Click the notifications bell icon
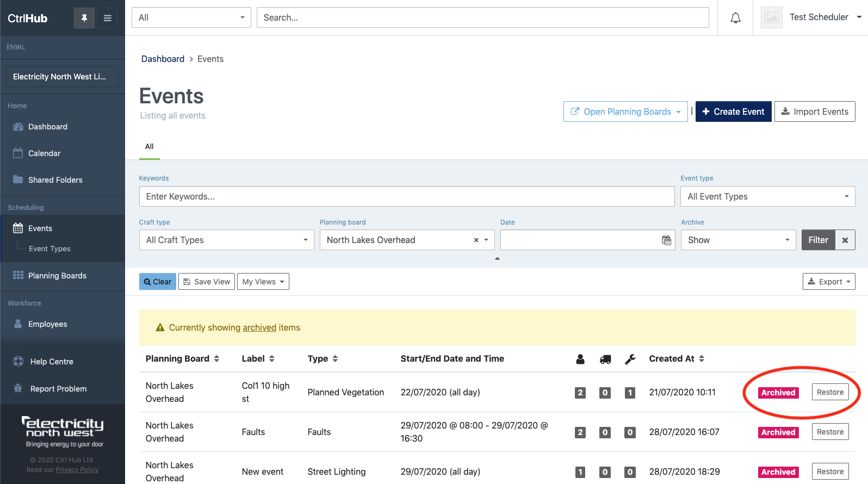This screenshot has width=868, height=484. [x=735, y=18]
